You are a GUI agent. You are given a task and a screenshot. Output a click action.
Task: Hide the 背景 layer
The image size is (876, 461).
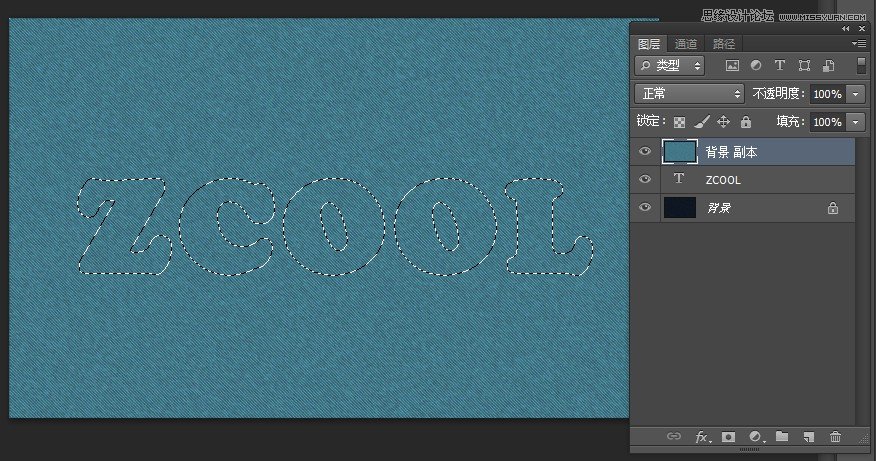click(645, 207)
